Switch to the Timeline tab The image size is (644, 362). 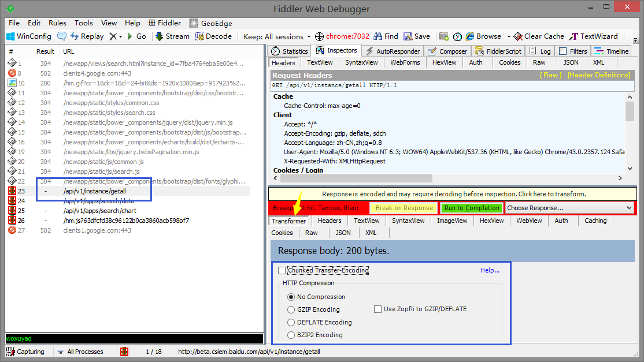click(x=612, y=51)
